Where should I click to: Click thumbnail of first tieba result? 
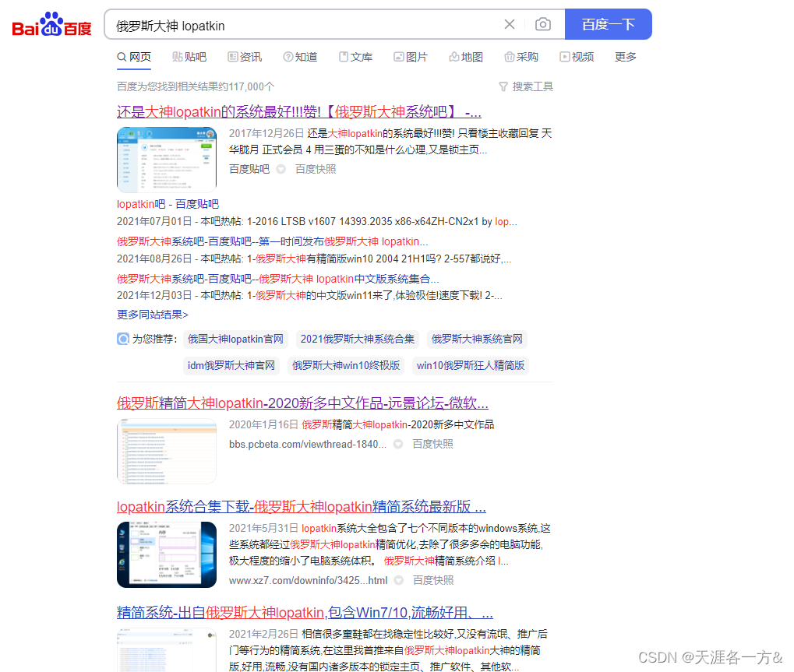[x=167, y=160]
